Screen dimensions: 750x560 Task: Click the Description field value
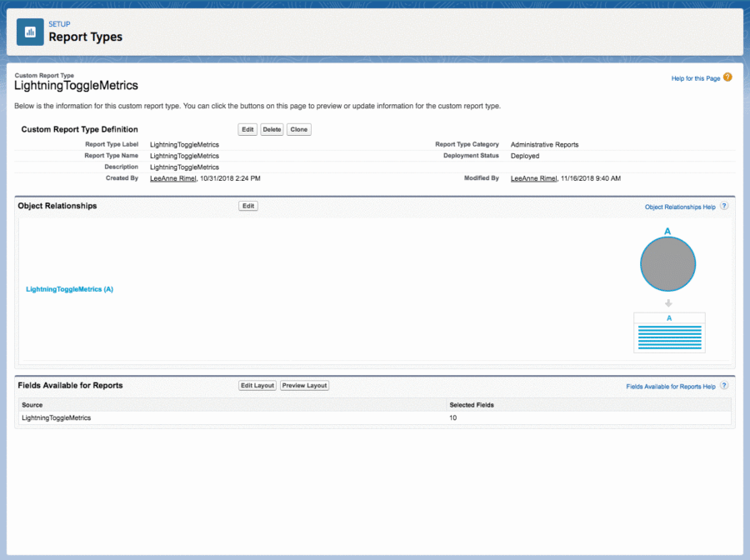tap(185, 167)
